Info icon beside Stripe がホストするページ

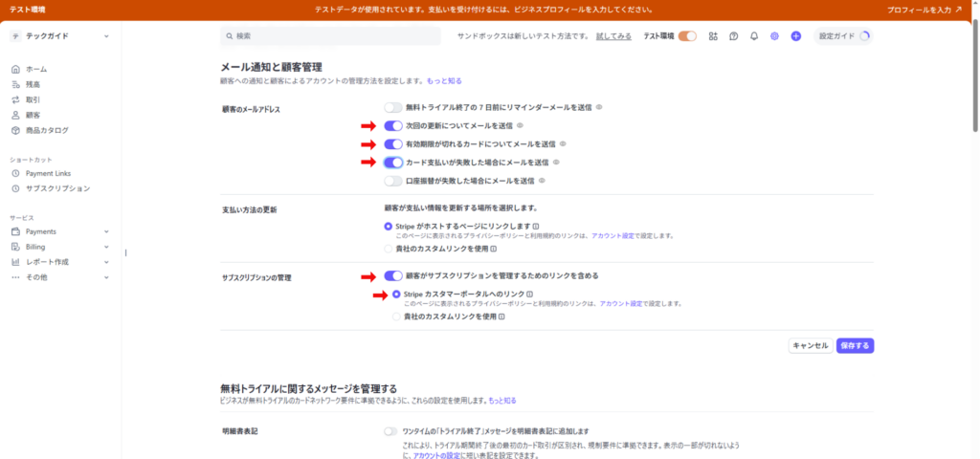click(536, 226)
